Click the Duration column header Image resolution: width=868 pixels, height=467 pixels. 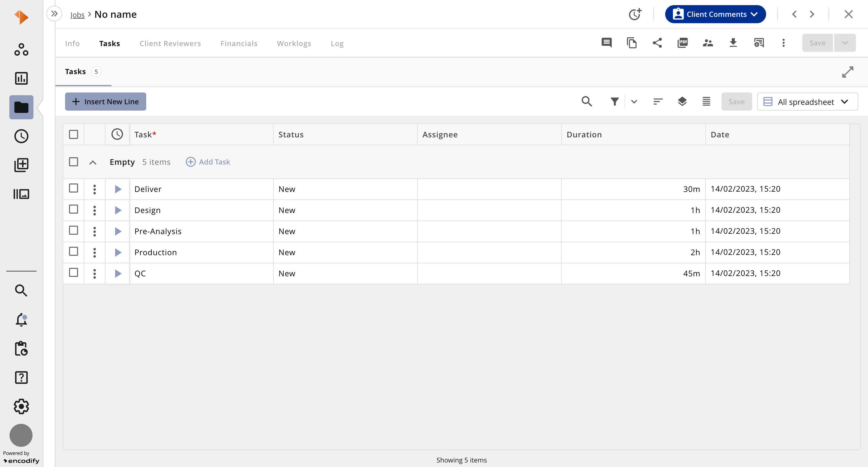point(634,134)
